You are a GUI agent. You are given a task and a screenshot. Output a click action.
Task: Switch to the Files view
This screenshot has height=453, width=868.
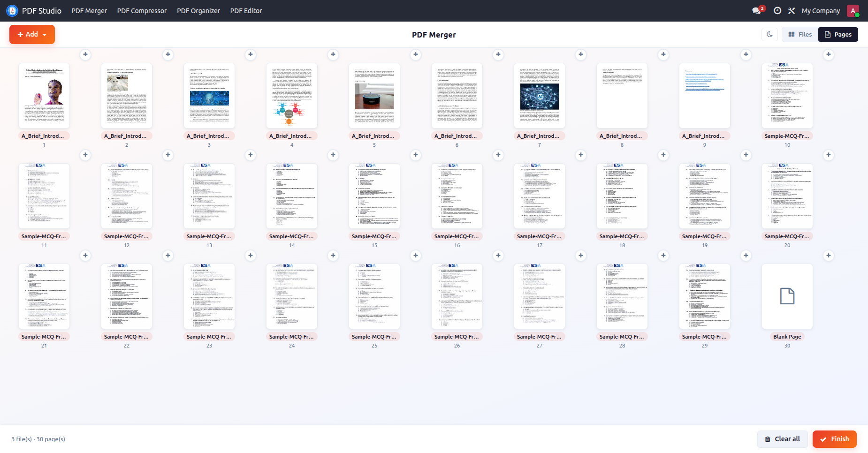pos(800,34)
